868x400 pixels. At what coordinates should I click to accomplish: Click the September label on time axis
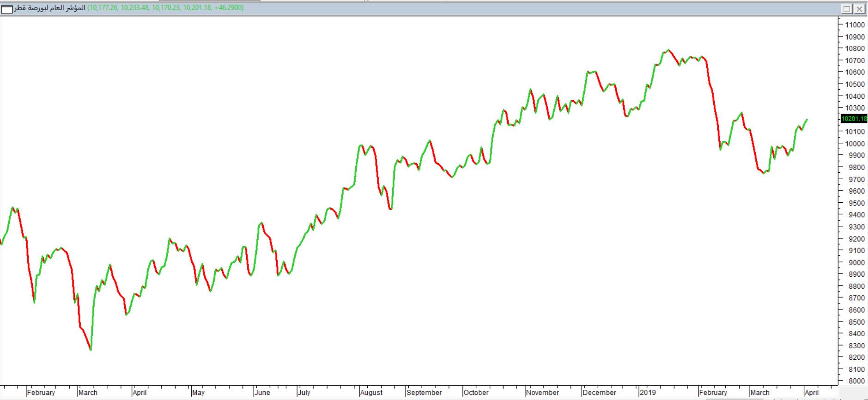pyautogui.click(x=424, y=393)
